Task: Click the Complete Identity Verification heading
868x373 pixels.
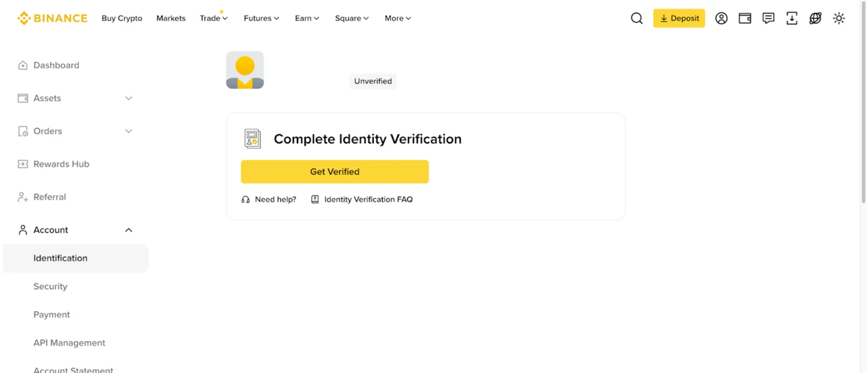Action: coord(368,139)
